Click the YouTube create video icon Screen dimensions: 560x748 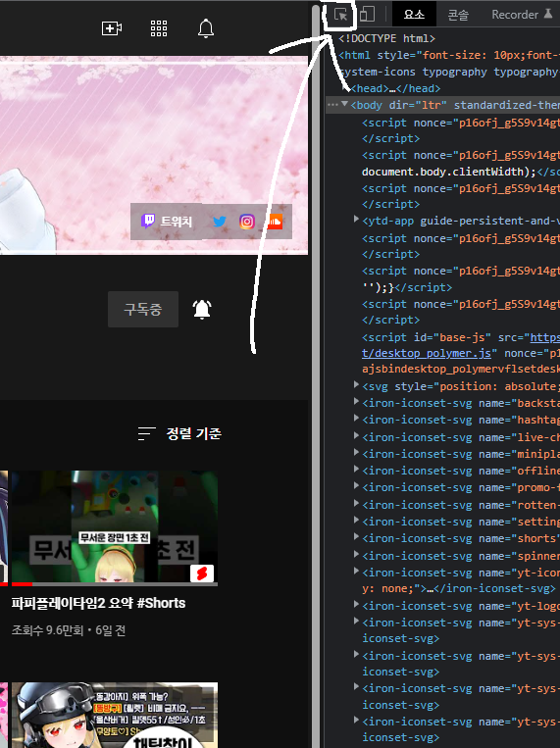pos(112,28)
